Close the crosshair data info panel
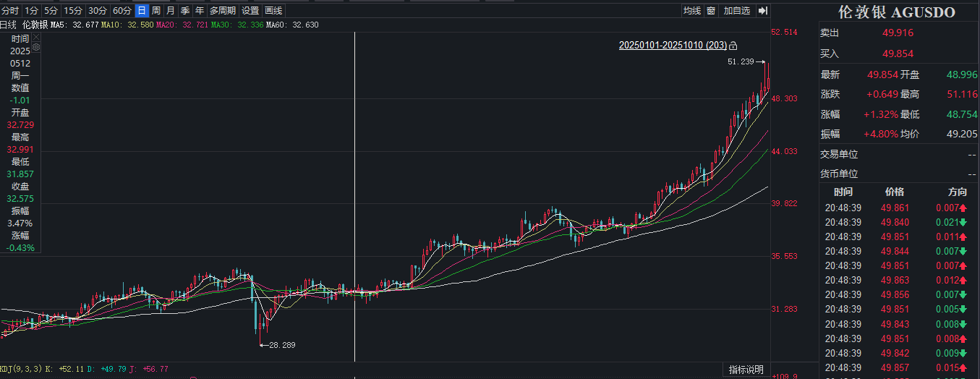This screenshot has width=980, height=379. tap(36, 37)
